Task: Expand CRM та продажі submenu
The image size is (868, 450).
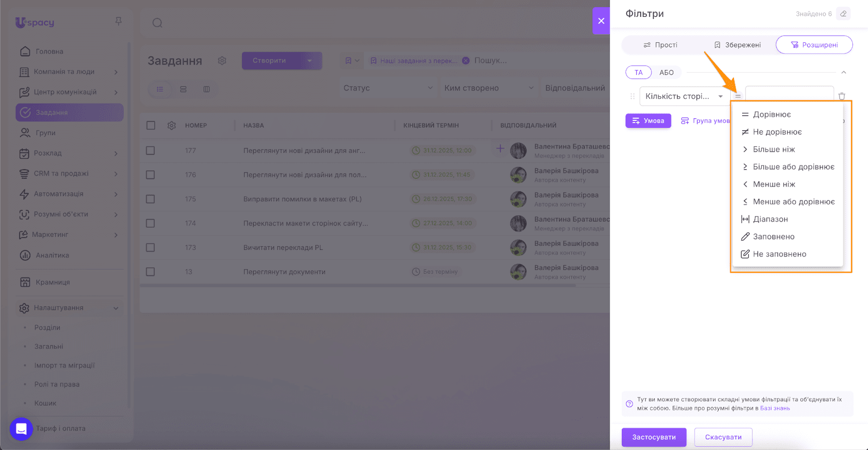Action: 116,174
